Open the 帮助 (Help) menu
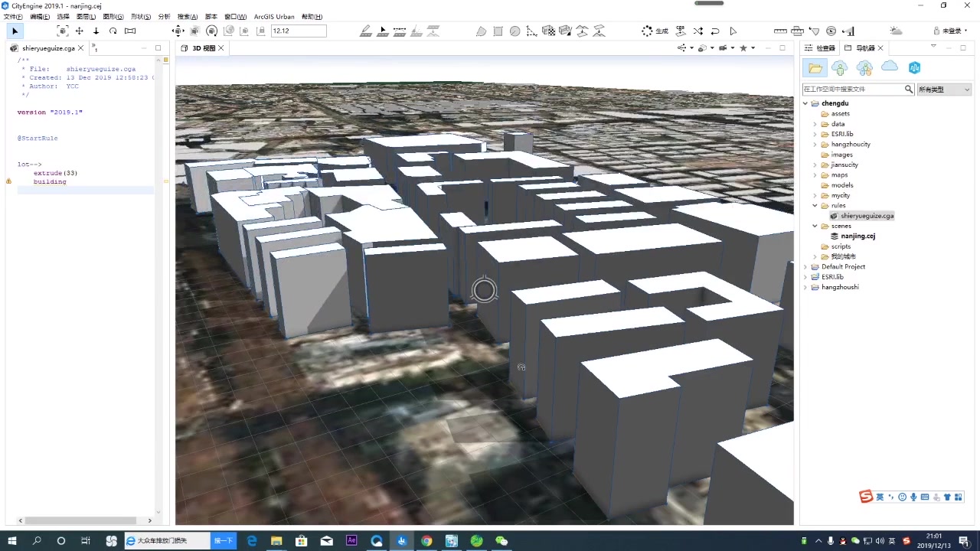 pyautogui.click(x=312, y=17)
